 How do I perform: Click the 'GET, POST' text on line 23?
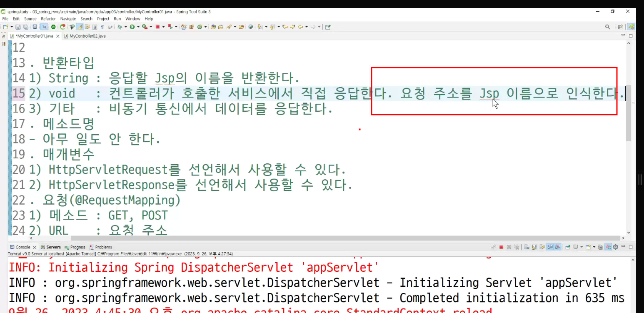pyautogui.click(x=138, y=215)
